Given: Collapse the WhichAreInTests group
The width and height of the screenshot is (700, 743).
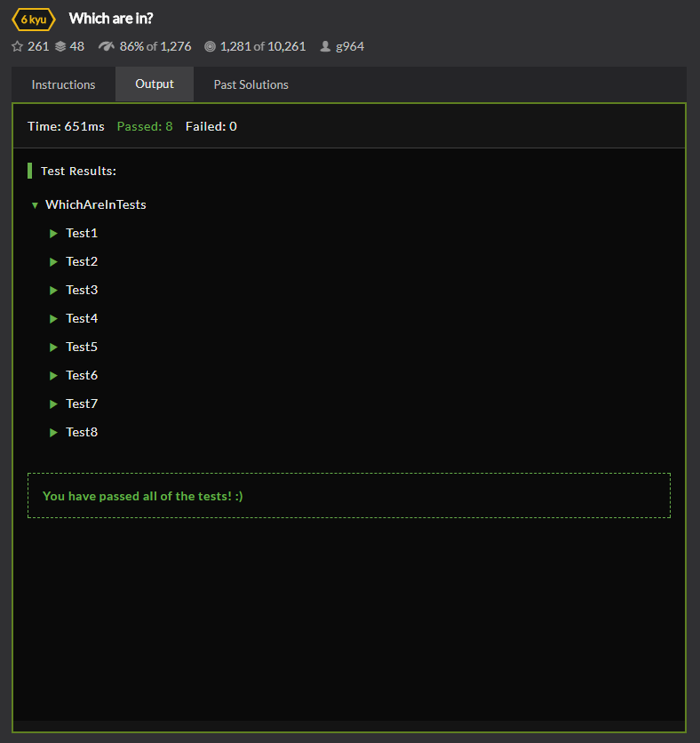Looking at the screenshot, I should pyautogui.click(x=35, y=205).
